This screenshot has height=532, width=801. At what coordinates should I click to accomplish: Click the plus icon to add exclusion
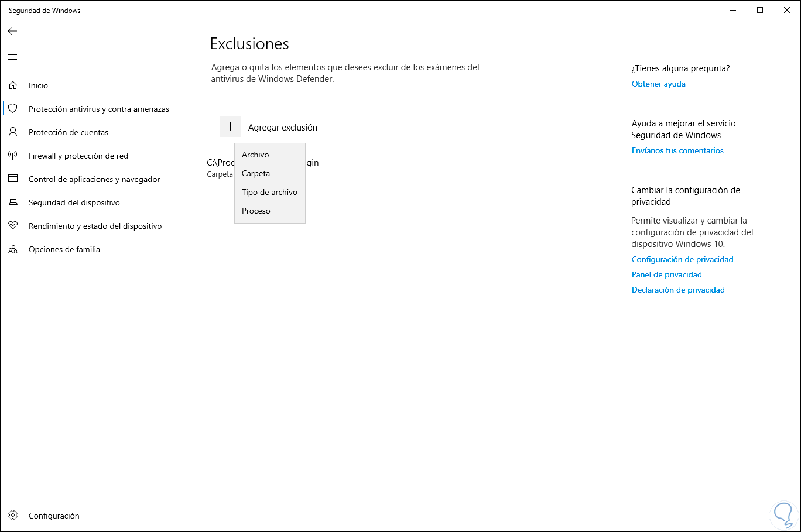tap(230, 126)
